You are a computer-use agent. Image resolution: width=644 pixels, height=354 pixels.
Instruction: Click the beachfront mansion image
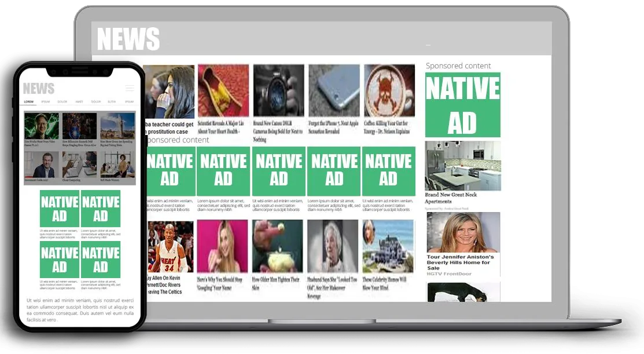point(388,246)
